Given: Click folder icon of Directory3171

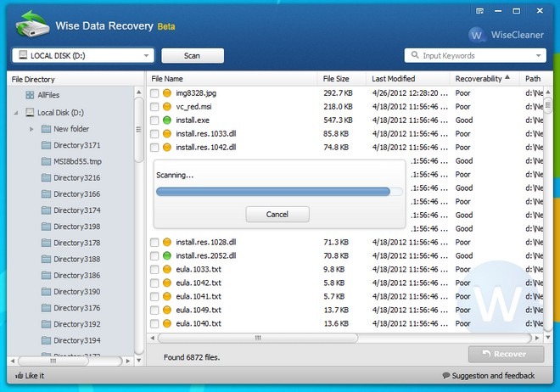Looking at the screenshot, I should pyautogui.click(x=46, y=145).
